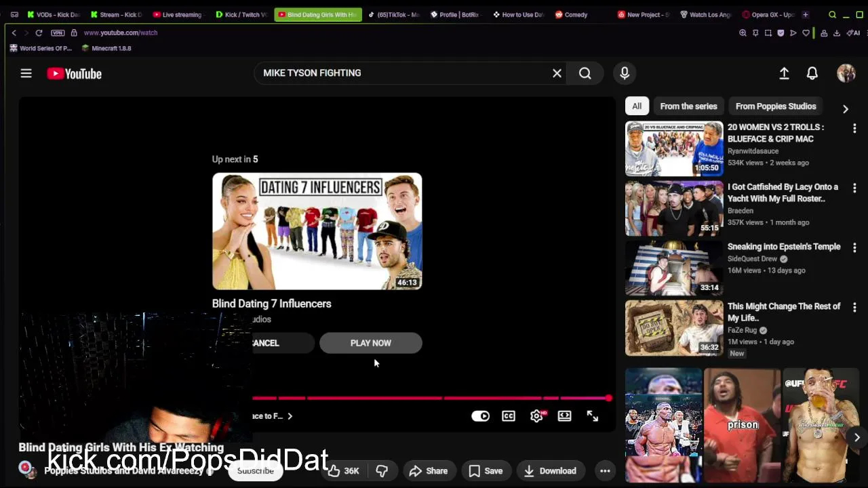The height and width of the screenshot is (488, 868).
Task: Click PLAY NOW button
Action: [371, 343]
